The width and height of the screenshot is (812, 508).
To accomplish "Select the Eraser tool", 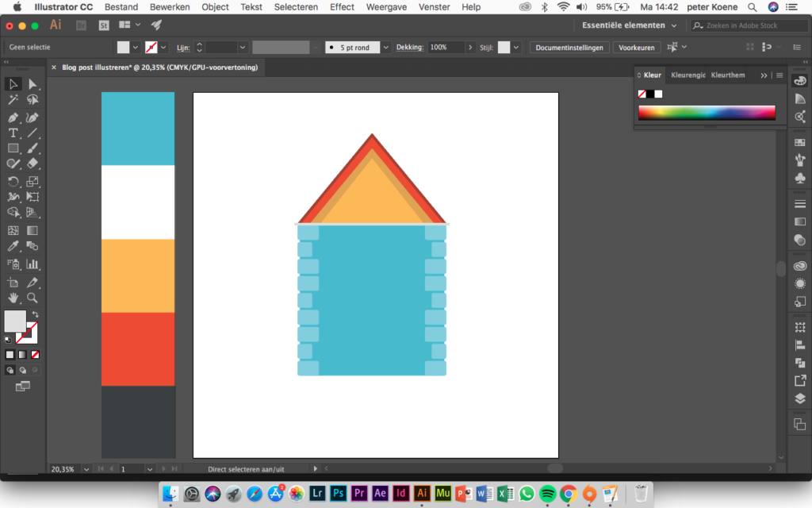I will coord(33,164).
